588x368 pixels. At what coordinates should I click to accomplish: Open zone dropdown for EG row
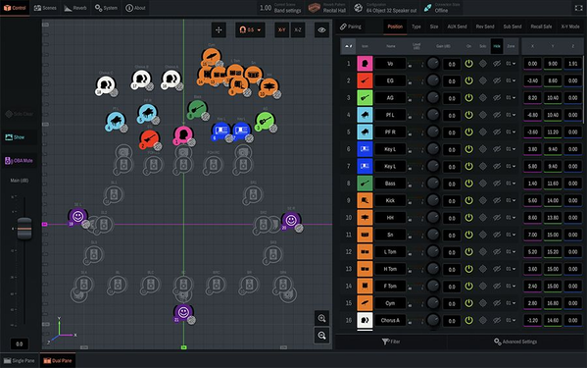(511, 80)
